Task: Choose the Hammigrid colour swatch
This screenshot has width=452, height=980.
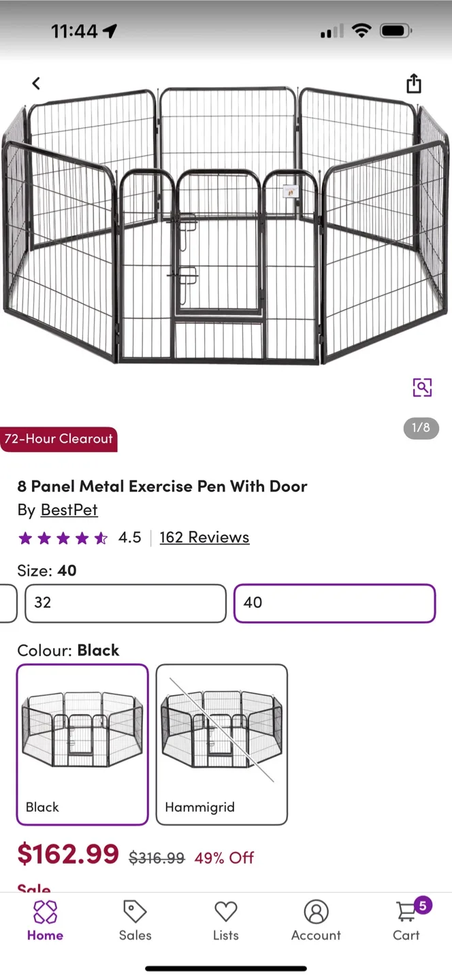Action: [x=222, y=745]
